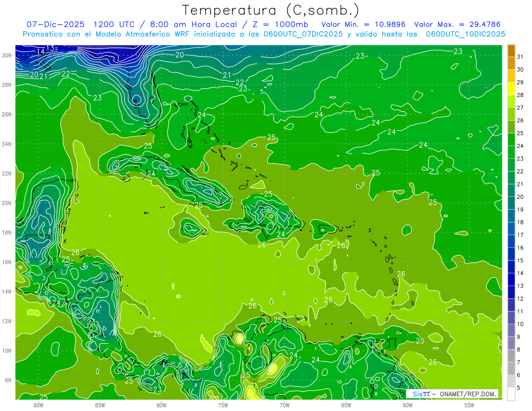Click the '29' value on the color scale
Image resolution: width=532 pixels, height=411 pixels.
(520, 82)
